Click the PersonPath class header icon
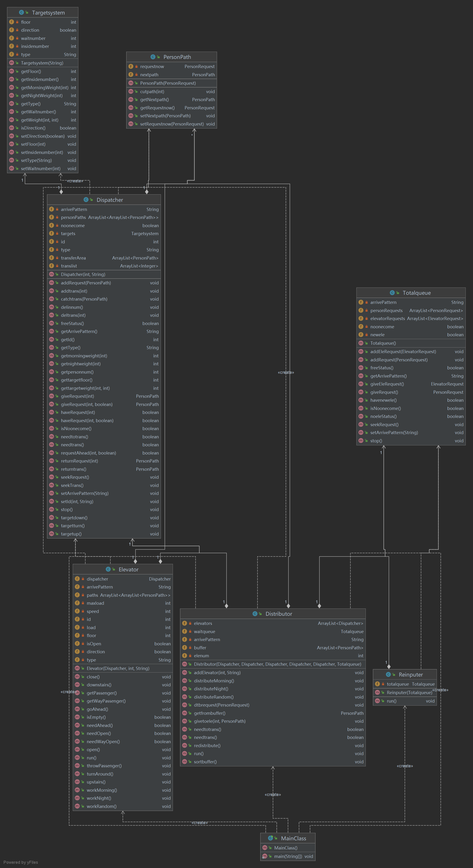The height and width of the screenshot is (868, 473). [153, 57]
